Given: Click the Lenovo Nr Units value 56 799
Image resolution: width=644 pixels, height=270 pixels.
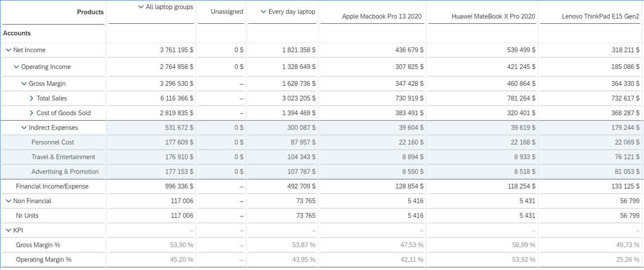Looking at the screenshot, I should pyautogui.click(x=630, y=216).
